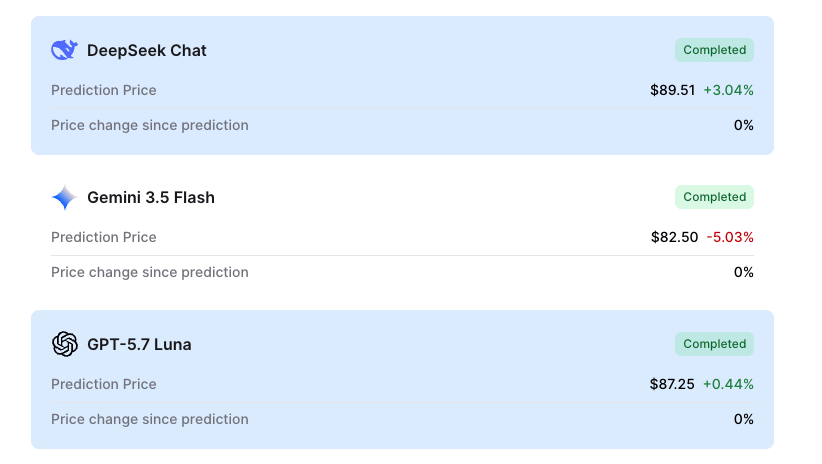
Task: Open the DeepSeek Chat model title
Action: pyautogui.click(x=147, y=50)
